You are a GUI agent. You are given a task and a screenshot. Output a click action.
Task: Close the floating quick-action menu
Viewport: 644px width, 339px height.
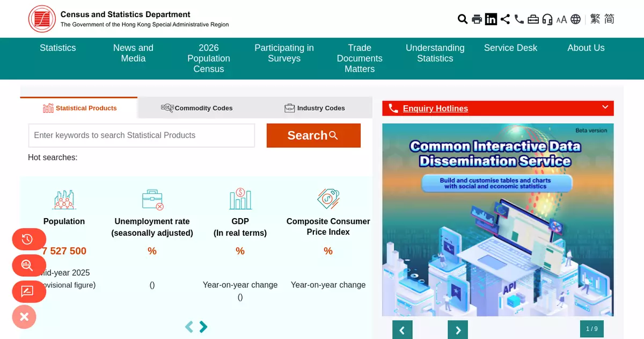pos(24,317)
